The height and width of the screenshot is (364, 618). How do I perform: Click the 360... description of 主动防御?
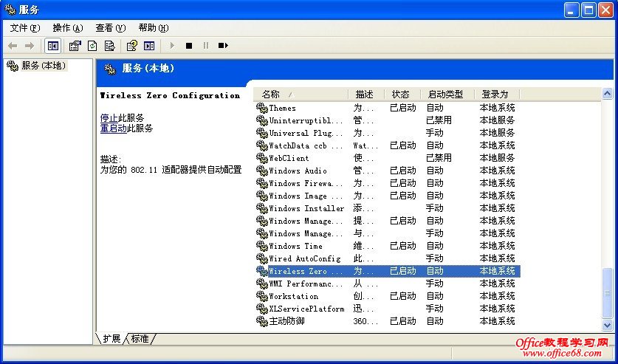365,321
